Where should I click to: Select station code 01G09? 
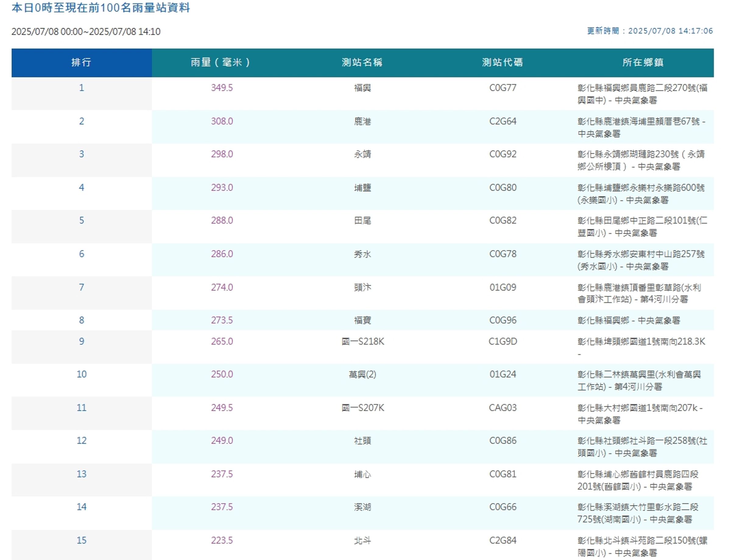tap(503, 287)
